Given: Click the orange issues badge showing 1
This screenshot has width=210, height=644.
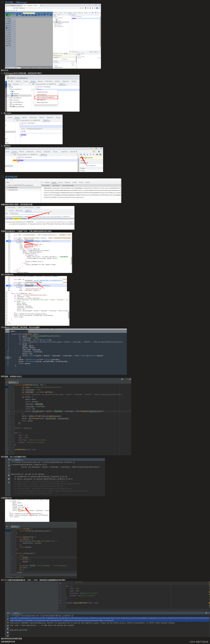Looking at the screenshot, I should tap(94, 151).
